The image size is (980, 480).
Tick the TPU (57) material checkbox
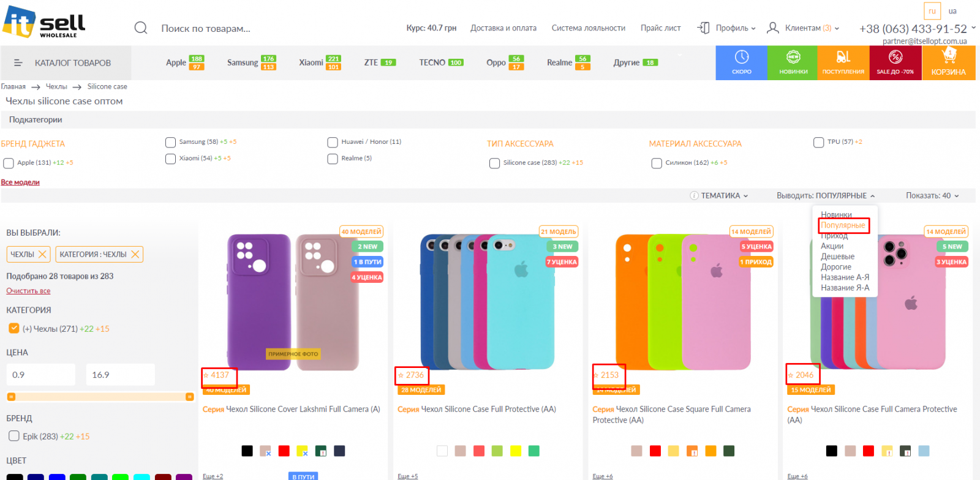tap(818, 143)
